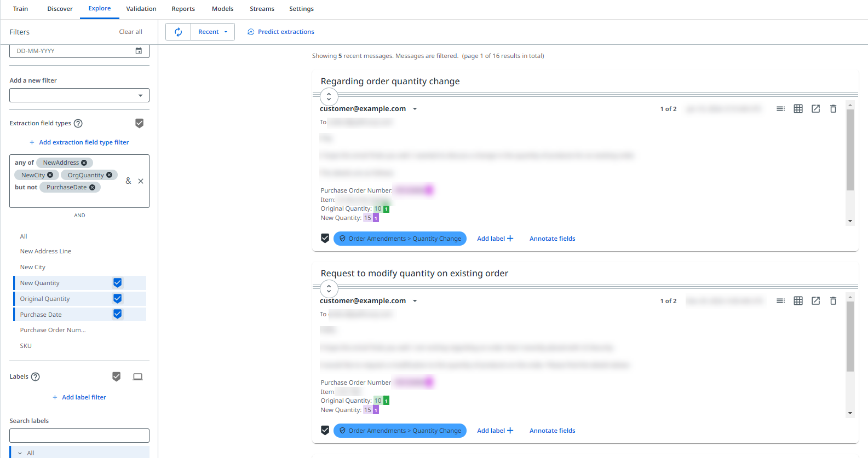Open the Recent sort dropdown

(212, 32)
